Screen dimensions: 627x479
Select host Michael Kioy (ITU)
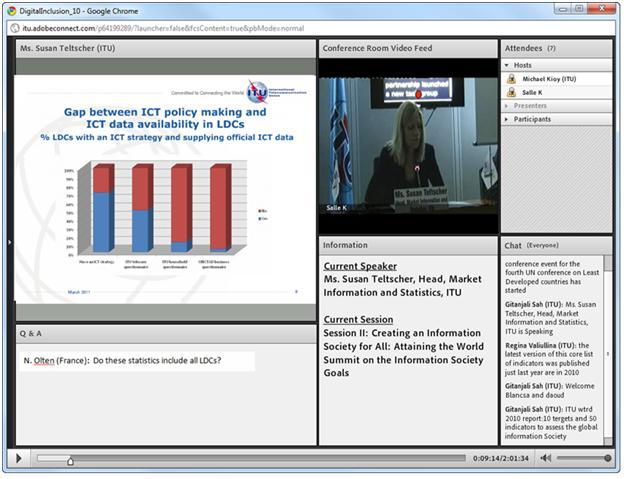coord(556,79)
